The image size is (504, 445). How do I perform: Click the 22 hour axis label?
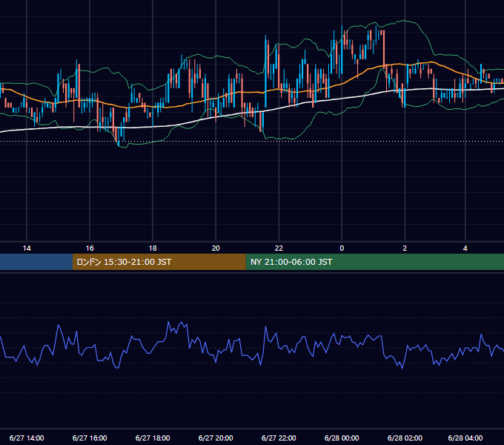[279, 248]
